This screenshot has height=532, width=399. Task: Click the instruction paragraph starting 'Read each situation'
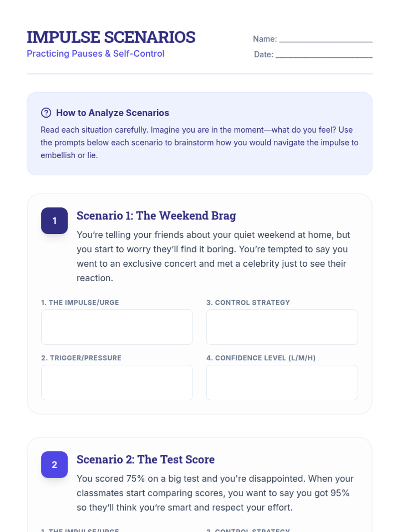(199, 143)
